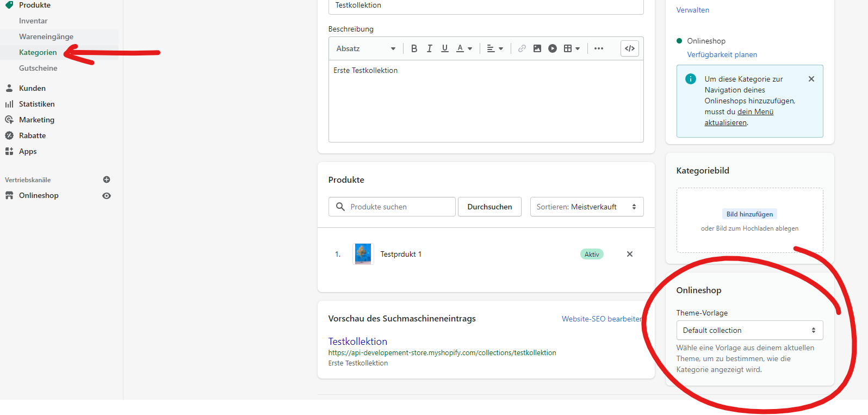Open Produkte in the sidebar
This screenshot has height=415, width=868.
coord(35,5)
